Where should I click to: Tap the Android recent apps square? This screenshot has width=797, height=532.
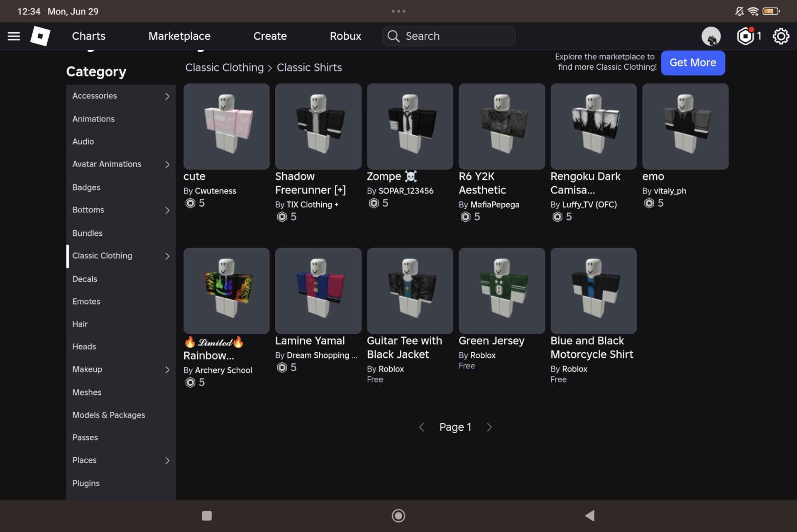click(x=207, y=516)
